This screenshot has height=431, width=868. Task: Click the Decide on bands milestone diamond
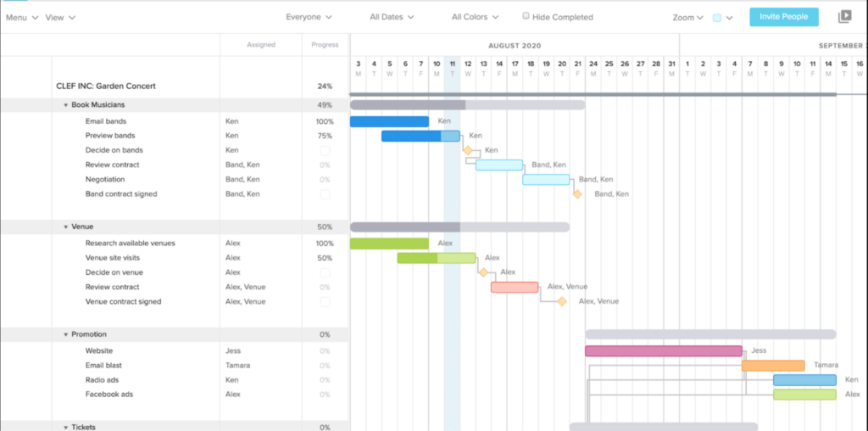[467, 150]
